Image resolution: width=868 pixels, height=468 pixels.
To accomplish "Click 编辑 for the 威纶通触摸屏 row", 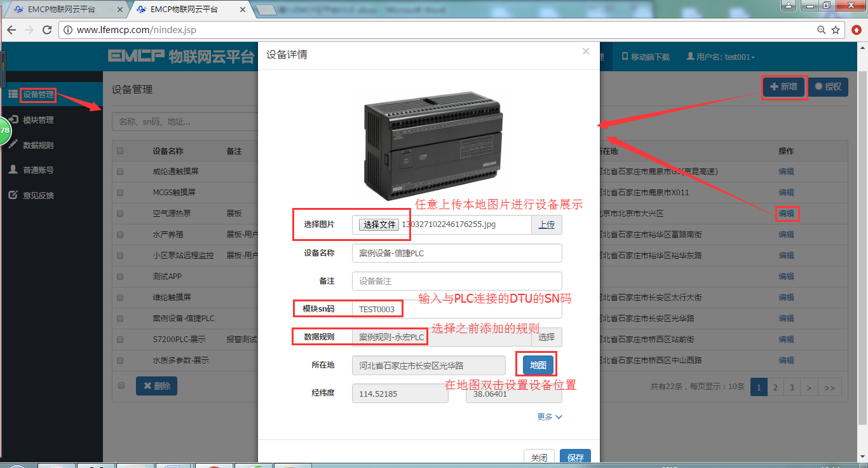I will (787, 172).
